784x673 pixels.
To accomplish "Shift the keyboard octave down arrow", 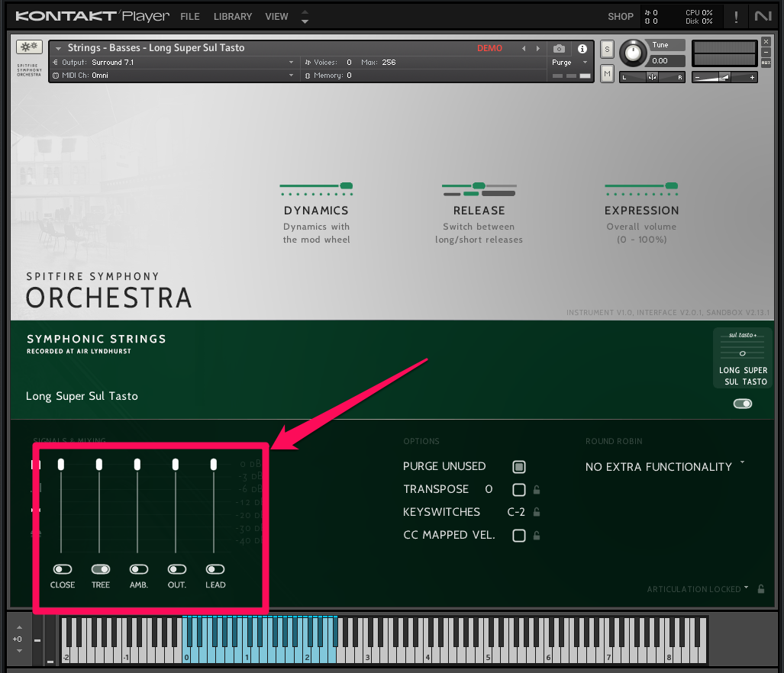I will click(19, 651).
